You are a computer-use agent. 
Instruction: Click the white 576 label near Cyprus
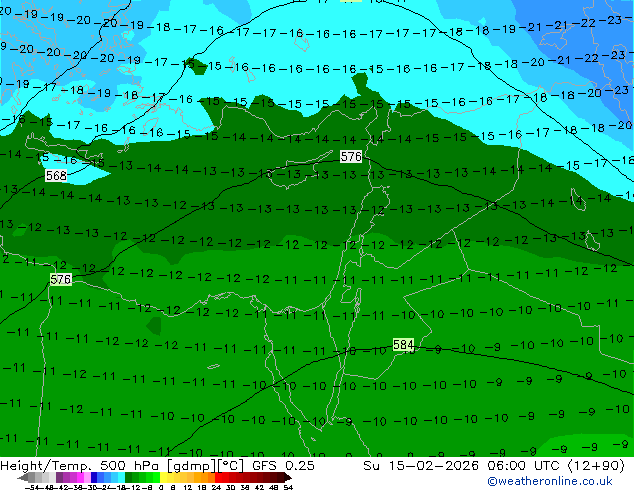tap(351, 156)
